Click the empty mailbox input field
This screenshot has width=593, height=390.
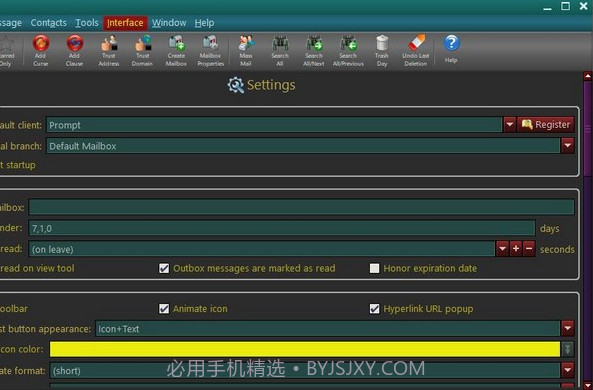pos(301,207)
